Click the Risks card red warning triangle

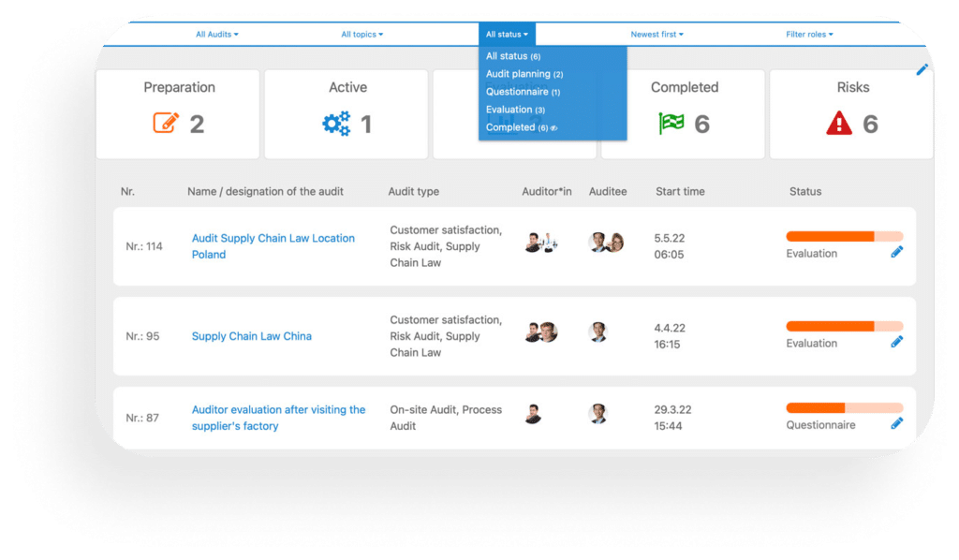point(839,123)
